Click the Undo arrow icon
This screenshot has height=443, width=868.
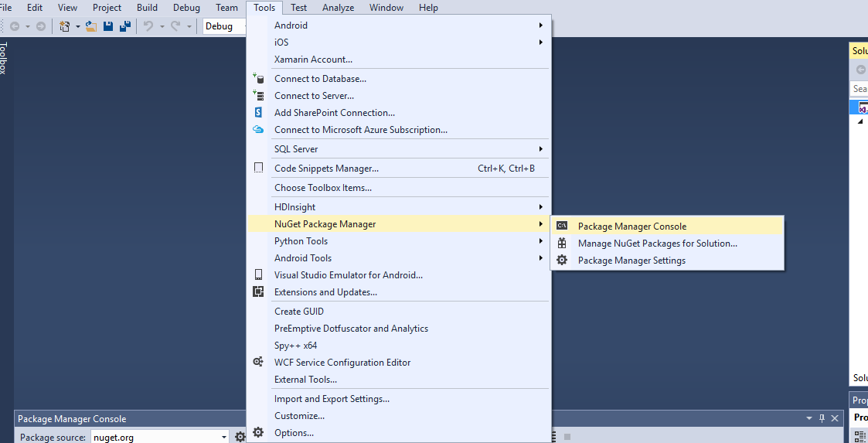click(x=148, y=26)
